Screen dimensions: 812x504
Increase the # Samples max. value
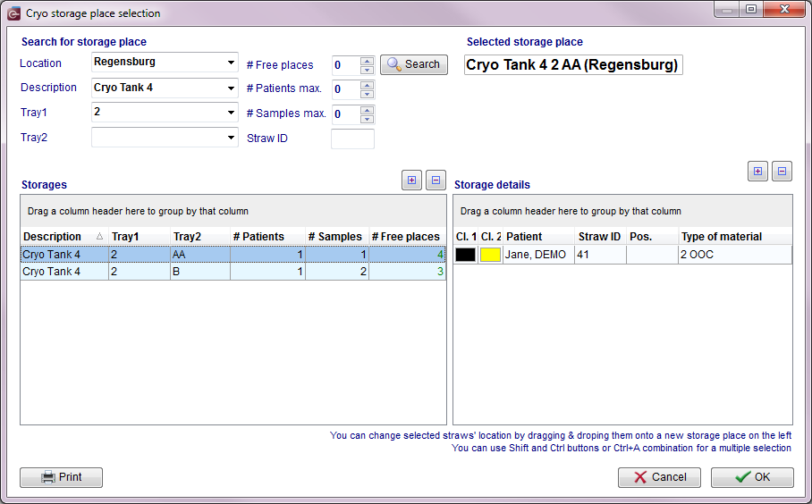(x=368, y=110)
